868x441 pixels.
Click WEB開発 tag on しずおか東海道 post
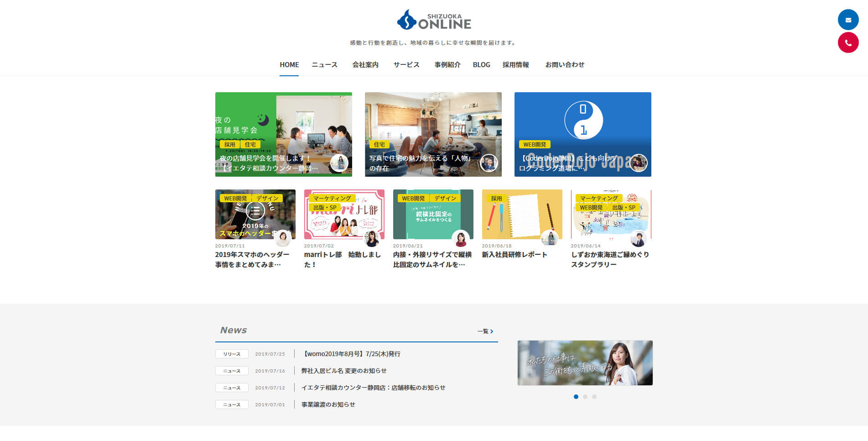(x=591, y=208)
